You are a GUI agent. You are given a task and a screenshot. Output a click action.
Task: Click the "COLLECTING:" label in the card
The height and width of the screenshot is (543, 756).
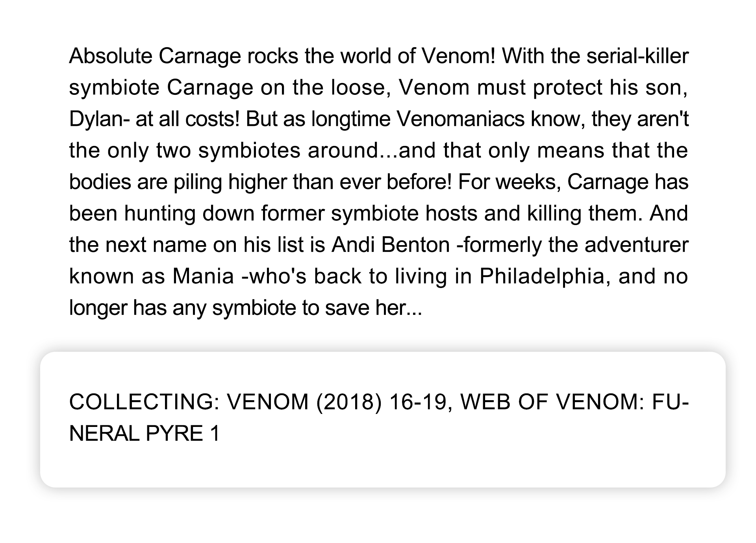tap(144, 402)
